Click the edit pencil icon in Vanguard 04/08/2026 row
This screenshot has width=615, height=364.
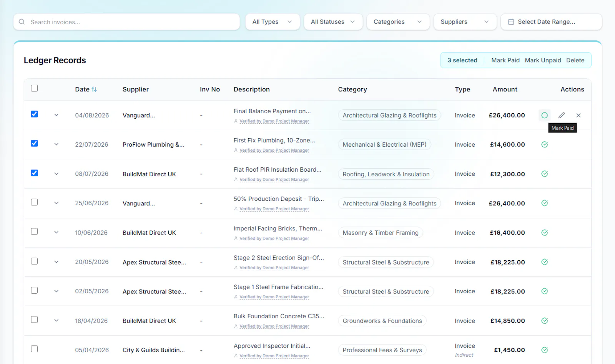[x=562, y=115]
